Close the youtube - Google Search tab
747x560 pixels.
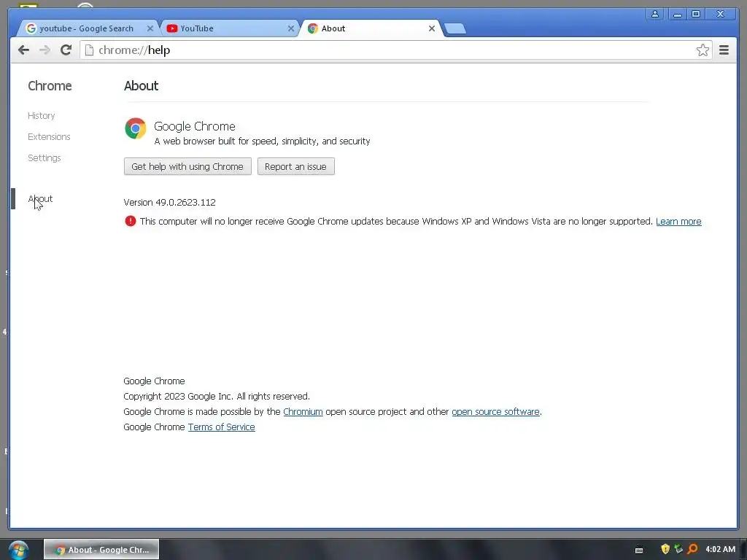tap(150, 28)
